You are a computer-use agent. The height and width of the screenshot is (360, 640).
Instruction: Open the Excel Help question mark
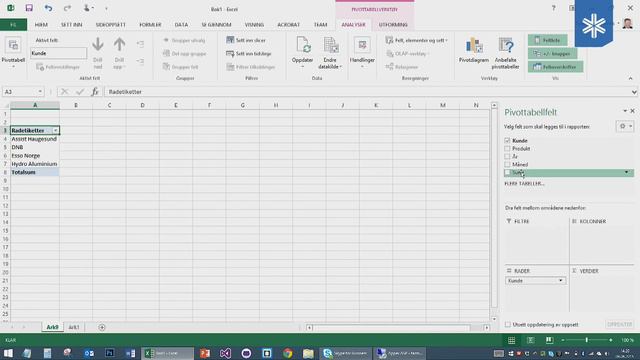coord(553,8)
